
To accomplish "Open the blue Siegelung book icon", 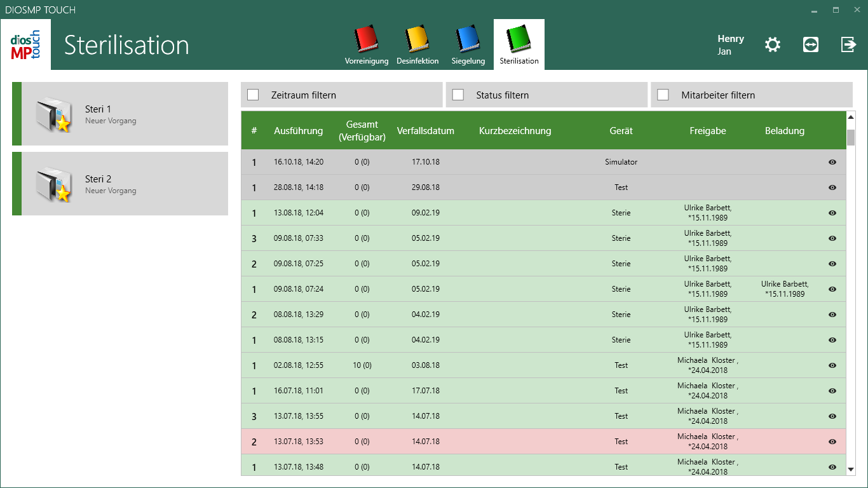I will (468, 39).
